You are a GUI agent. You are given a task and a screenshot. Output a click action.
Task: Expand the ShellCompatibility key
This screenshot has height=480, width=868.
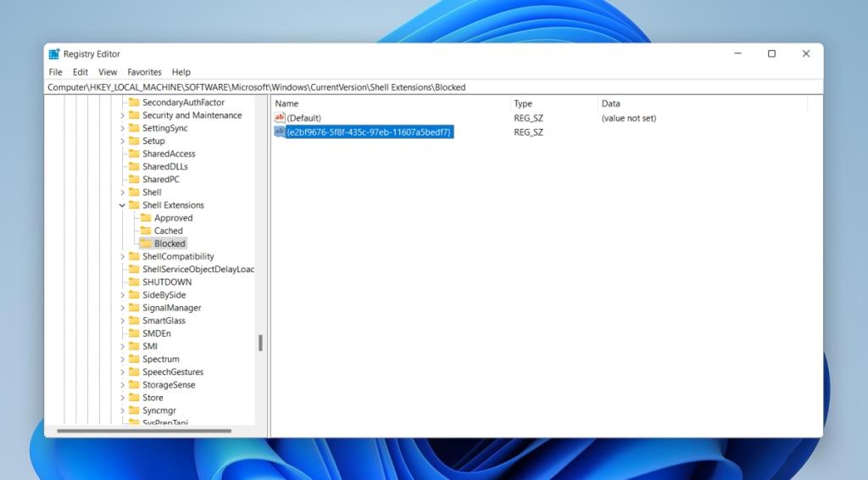[x=122, y=257]
